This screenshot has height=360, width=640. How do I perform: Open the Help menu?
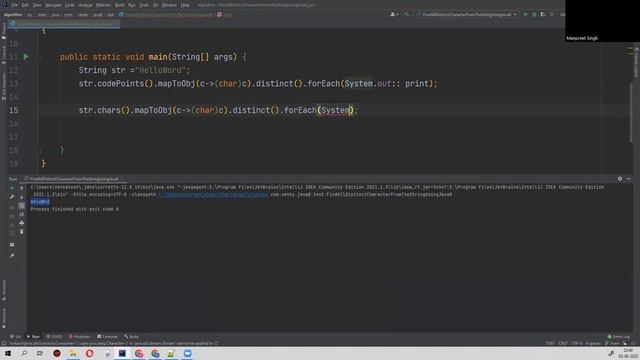185,5
